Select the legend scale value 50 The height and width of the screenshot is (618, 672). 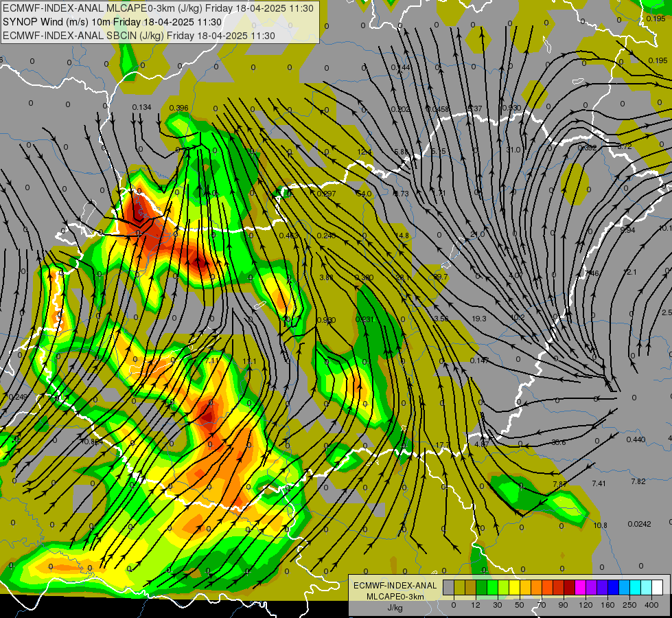coord(520,605)
